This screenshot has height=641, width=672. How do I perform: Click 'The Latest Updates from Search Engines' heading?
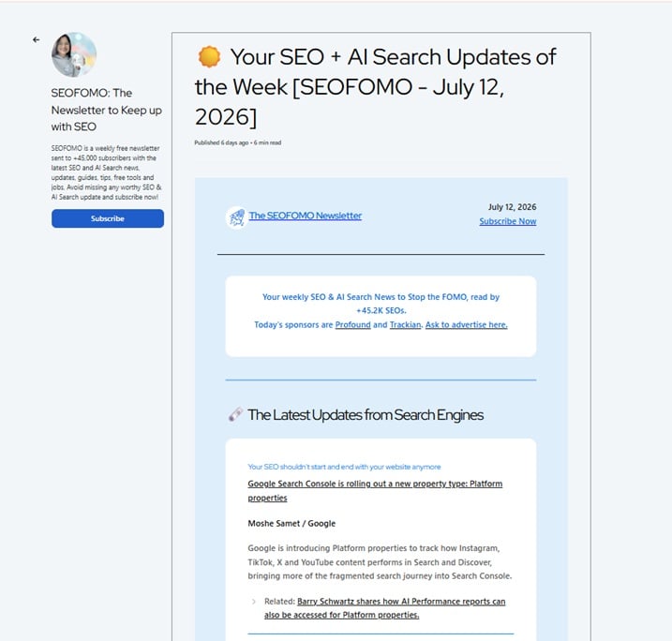pos(366,415)
